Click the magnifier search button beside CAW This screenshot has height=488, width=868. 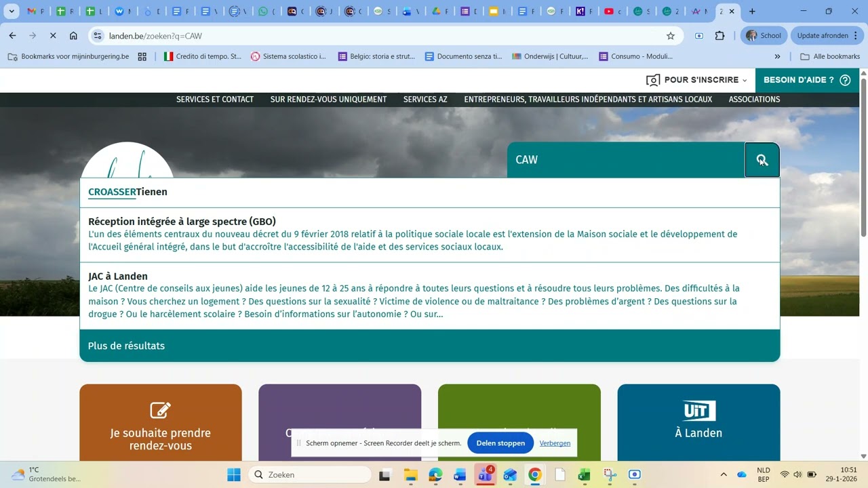[x=762, y=160]
